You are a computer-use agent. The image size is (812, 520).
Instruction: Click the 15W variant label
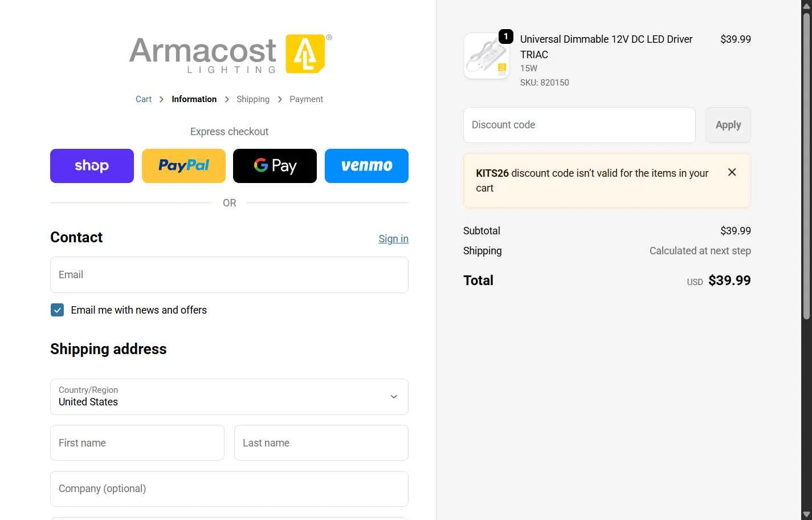coord(529,68)
